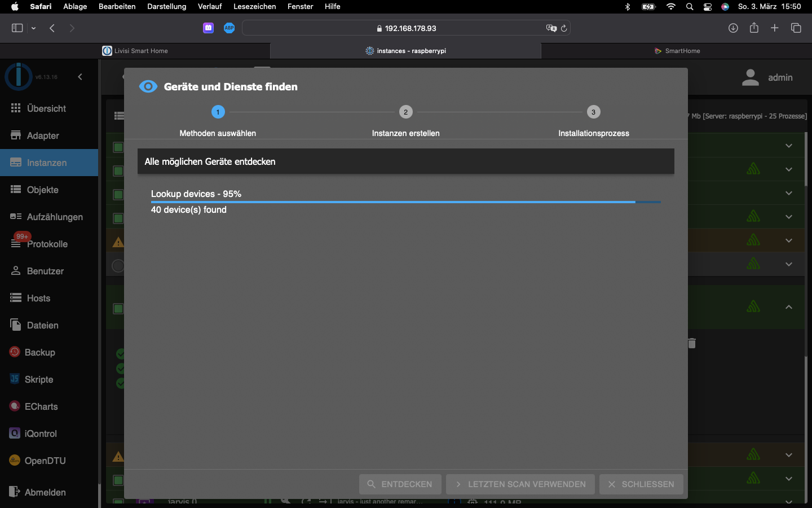This screenshot has height=508, width=812.
Task: Click the ENTDECKEN button
Action: 400,484
